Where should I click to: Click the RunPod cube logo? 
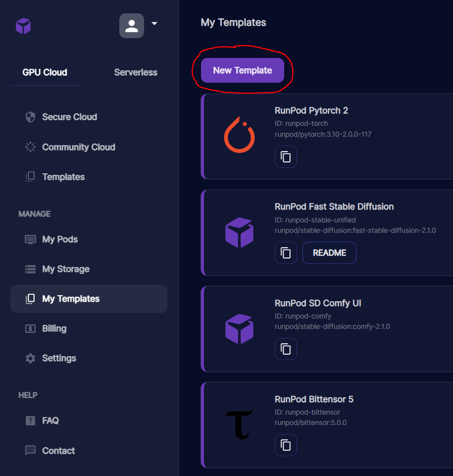click(23, 26)
